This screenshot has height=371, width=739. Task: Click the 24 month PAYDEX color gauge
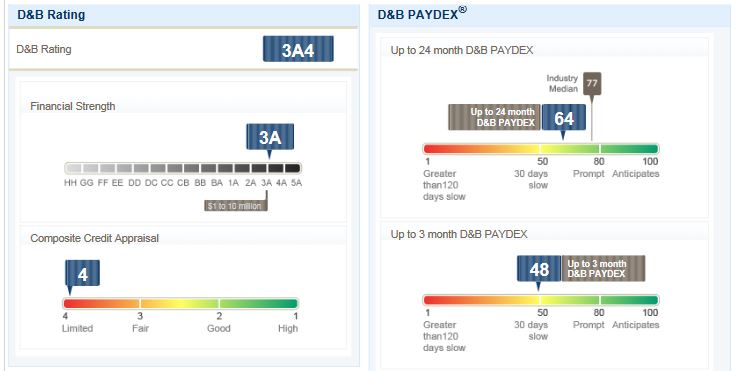coord(541,149)
